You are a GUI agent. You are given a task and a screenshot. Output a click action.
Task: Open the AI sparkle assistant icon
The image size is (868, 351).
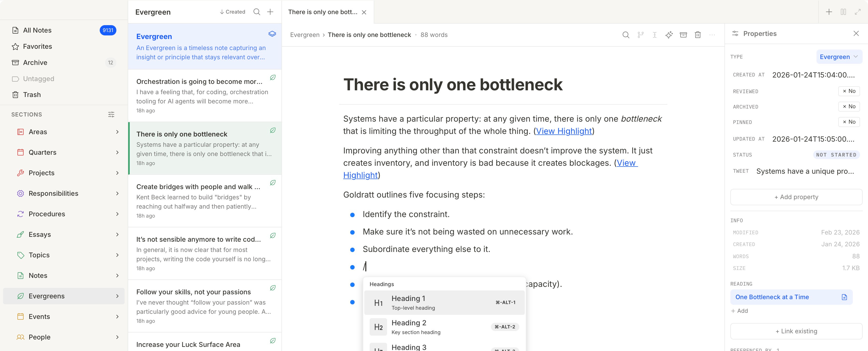tap(669, 35)
